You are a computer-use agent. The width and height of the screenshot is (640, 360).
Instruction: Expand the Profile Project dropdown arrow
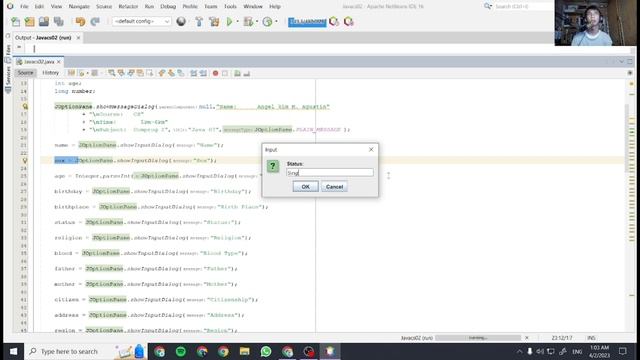[276, 22]
